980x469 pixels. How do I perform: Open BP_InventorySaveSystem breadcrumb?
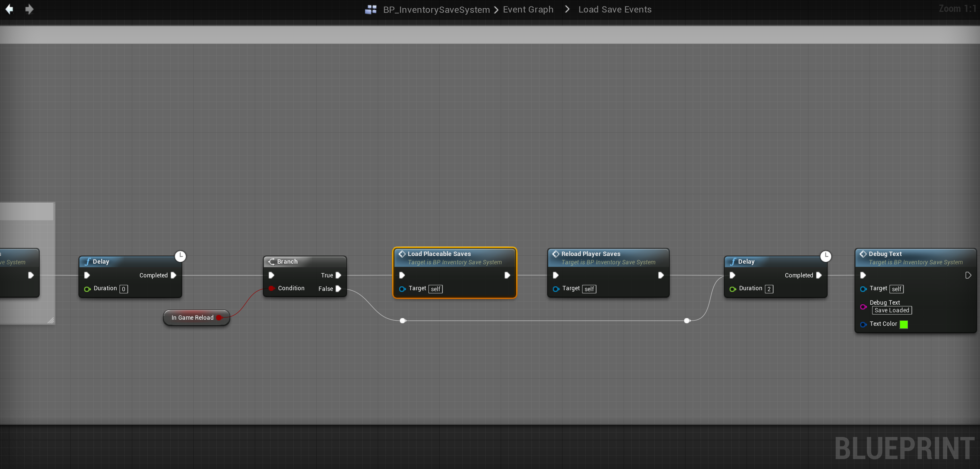pos(436,10)
